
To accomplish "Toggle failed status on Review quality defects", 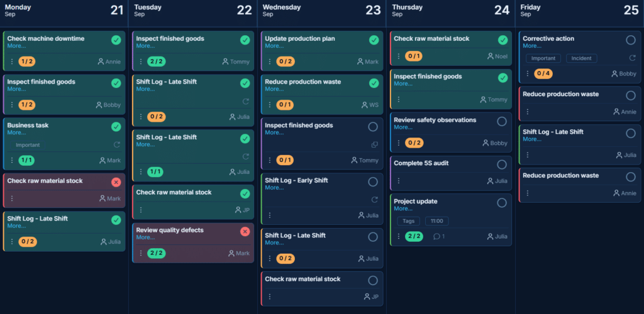I will [x=245, y=232].
